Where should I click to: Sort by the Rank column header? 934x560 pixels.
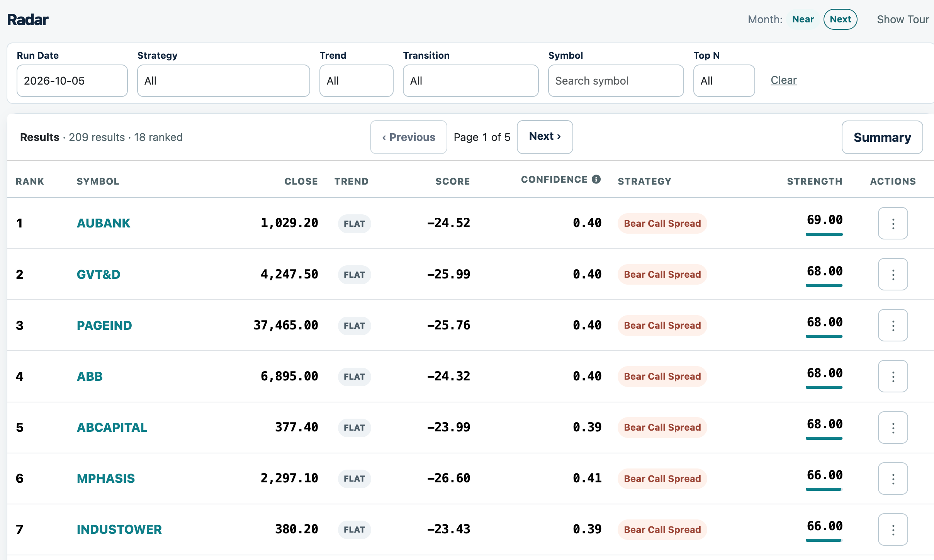30,182
